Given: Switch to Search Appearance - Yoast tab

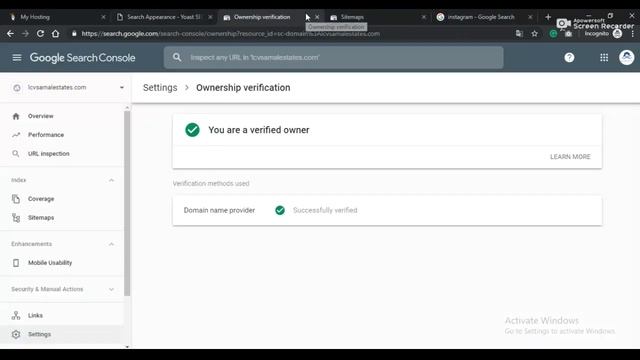Looking at the screenshot, I should point(163,17).
